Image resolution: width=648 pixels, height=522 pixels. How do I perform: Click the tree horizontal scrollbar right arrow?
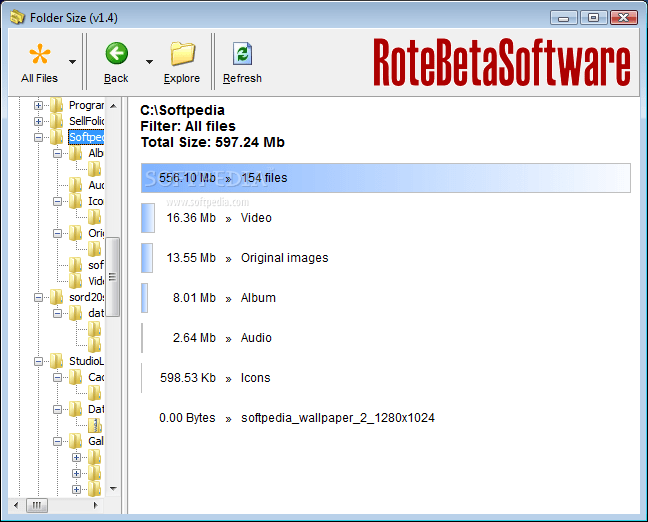(96, 505)
